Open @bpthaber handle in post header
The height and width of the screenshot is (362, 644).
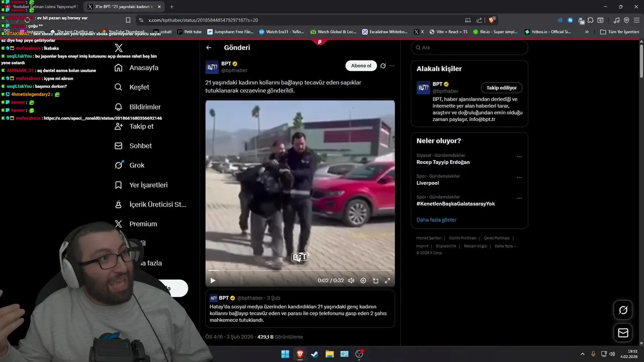(x=234, y=70)
